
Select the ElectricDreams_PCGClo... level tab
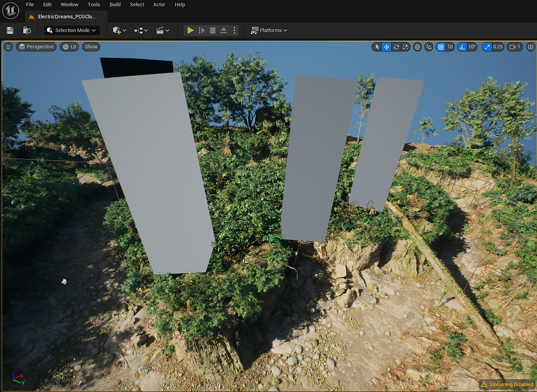click(66, 16)
